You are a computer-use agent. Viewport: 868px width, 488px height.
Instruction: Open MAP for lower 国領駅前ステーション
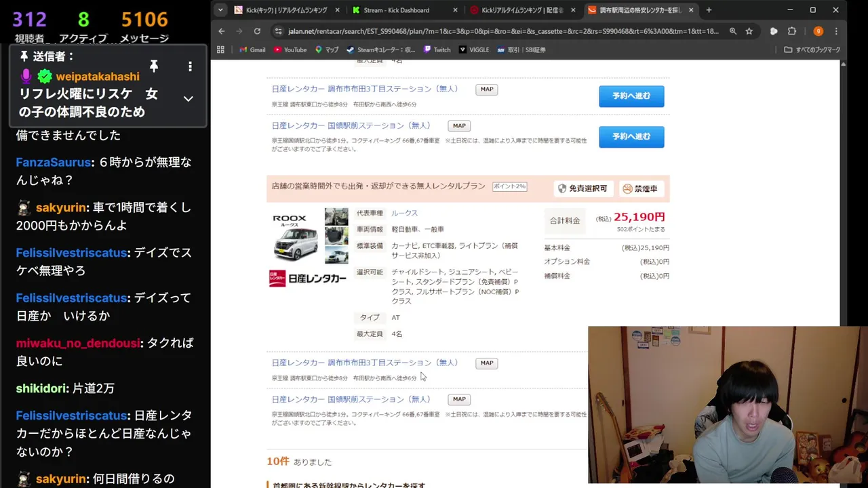[x=459, y=399]
